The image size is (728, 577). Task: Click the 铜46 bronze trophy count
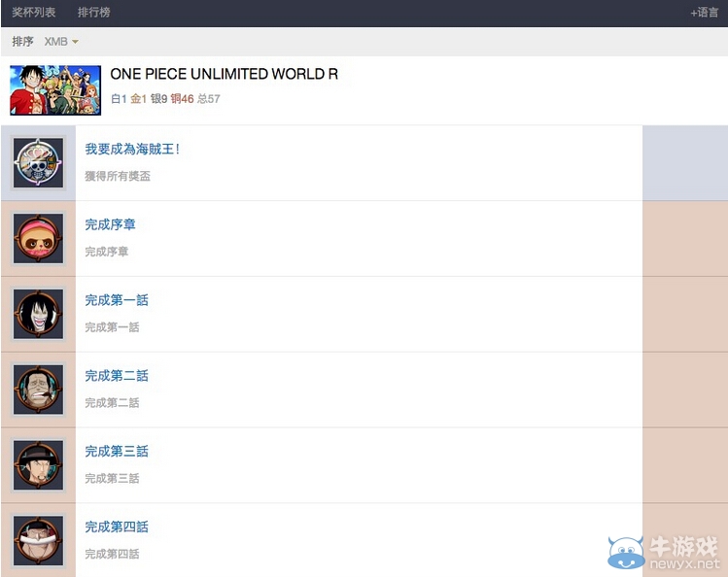[x=182, y=98]
